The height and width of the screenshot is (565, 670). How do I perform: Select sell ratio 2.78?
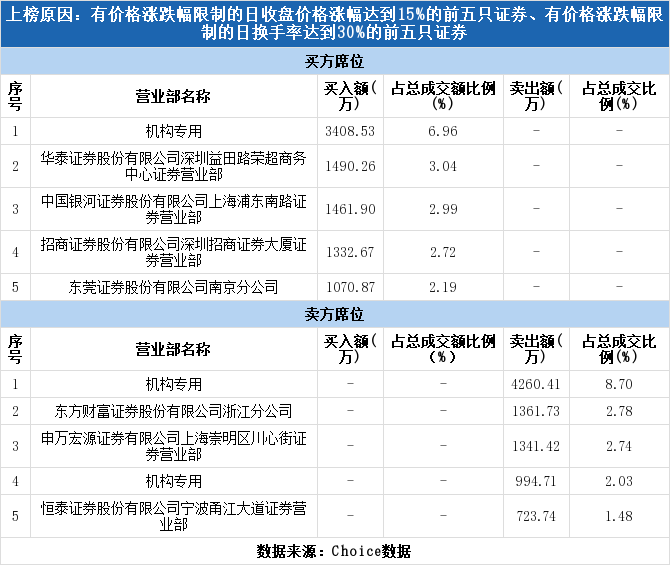(619, 412)
